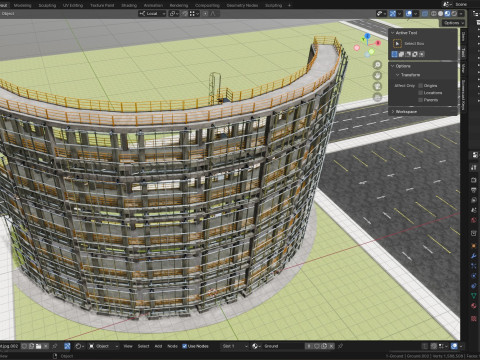
Task: Open the Object Data green triangle tab
Action: [x=474, y=295]
